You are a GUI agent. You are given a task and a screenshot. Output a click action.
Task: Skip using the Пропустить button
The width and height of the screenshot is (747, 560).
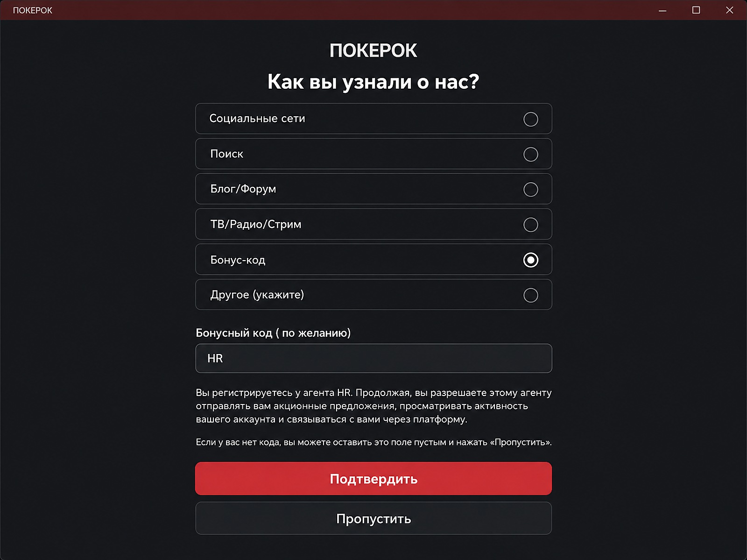click(x=373, y=518)
